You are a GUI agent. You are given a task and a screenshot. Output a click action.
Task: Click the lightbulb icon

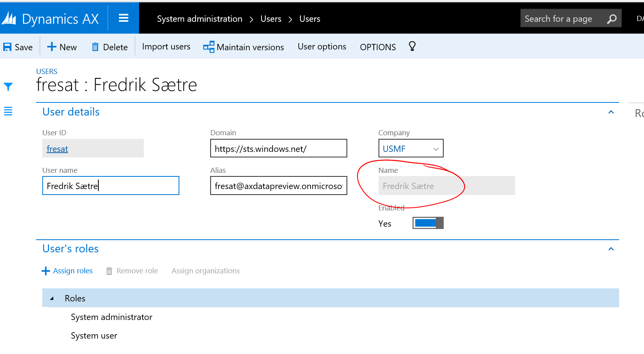[x=412, y=47]
